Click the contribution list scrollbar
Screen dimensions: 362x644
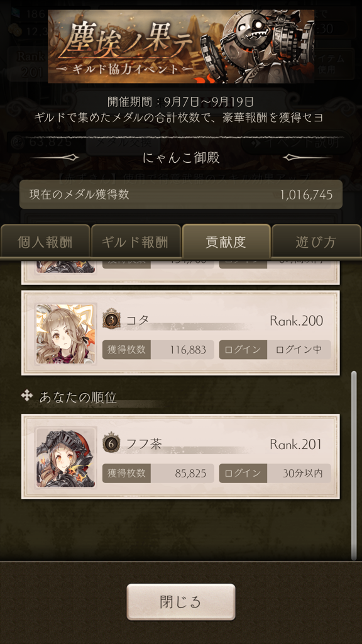pos(354,465)
